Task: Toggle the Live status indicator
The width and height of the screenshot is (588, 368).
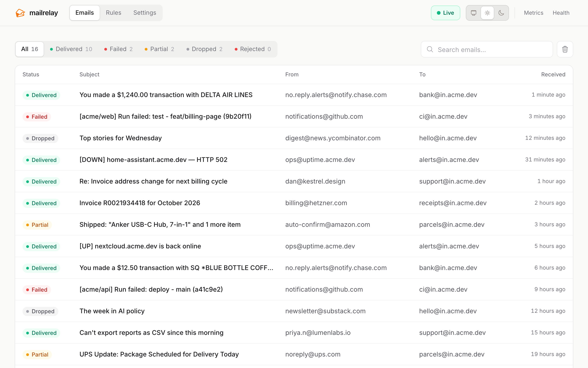Action: tap(445, 13)
